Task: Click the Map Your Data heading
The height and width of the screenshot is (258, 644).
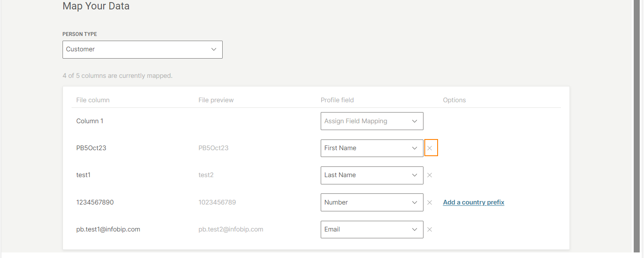Action: coord(96,6)
